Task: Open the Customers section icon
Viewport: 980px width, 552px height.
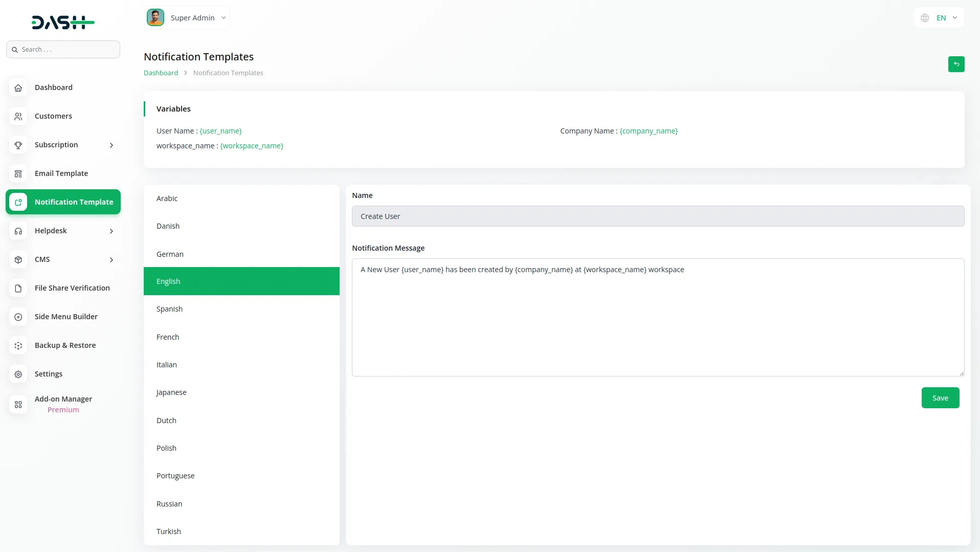Action: [x=18, y=116]
